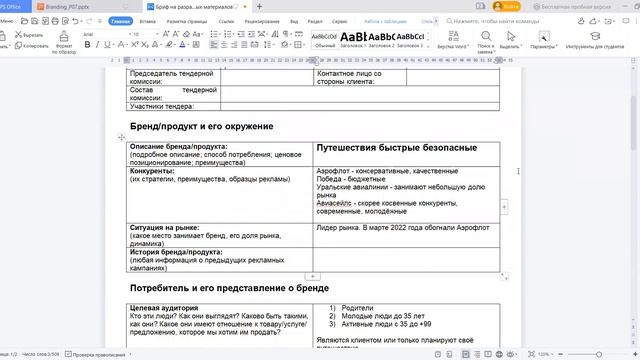Apply font color (A with colored bar)

point(182,45)
